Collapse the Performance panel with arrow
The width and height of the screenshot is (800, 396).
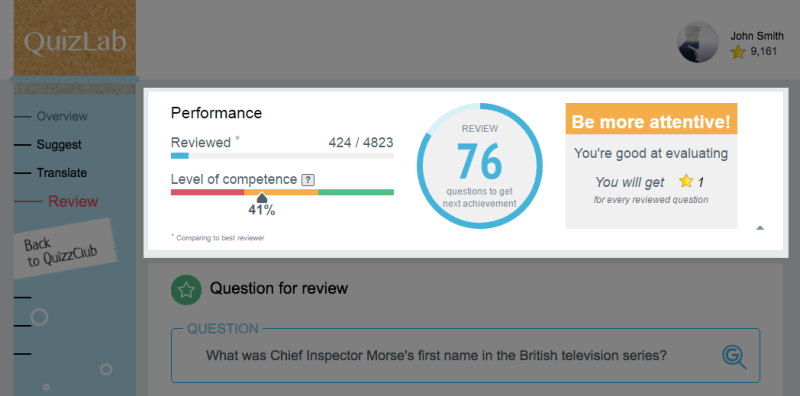(x=760, y=228)
